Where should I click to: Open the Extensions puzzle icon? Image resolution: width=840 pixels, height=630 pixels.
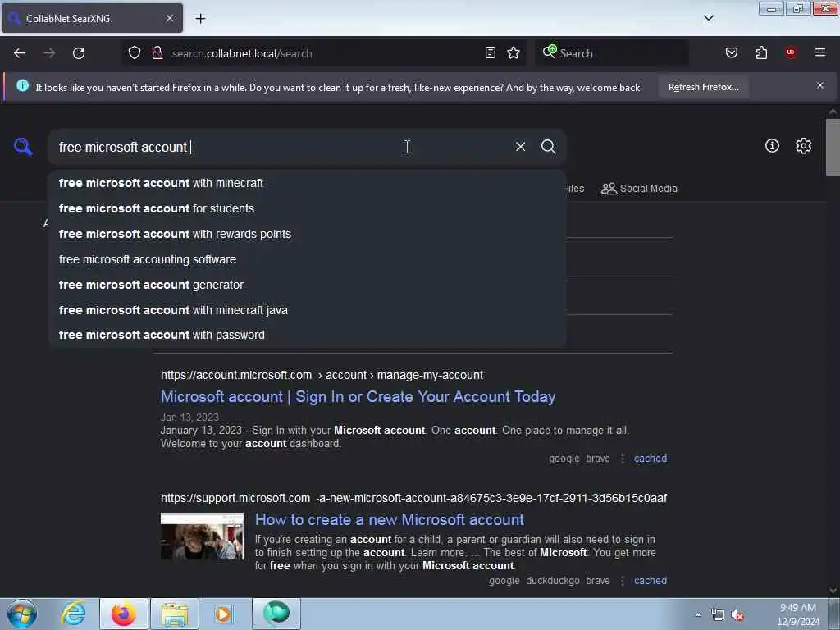(x=761, y=53)
